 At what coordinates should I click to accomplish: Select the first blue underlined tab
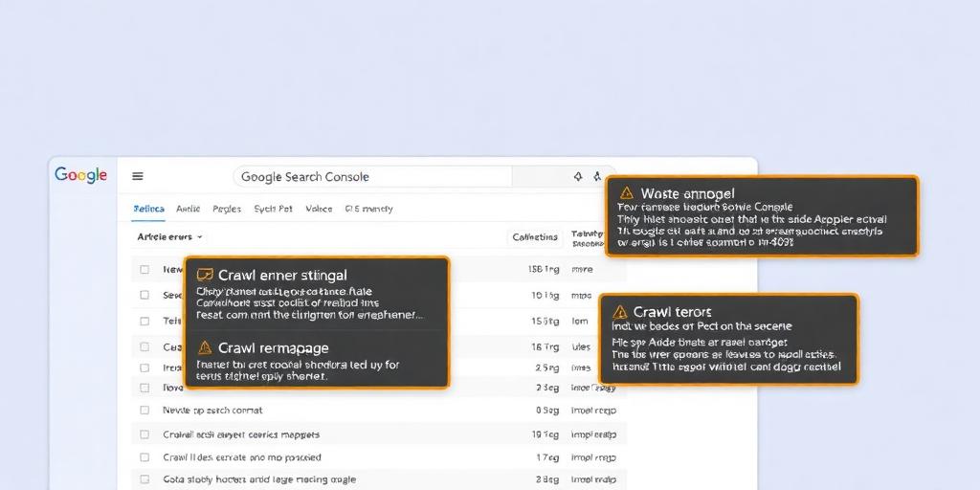coord(148,209)
